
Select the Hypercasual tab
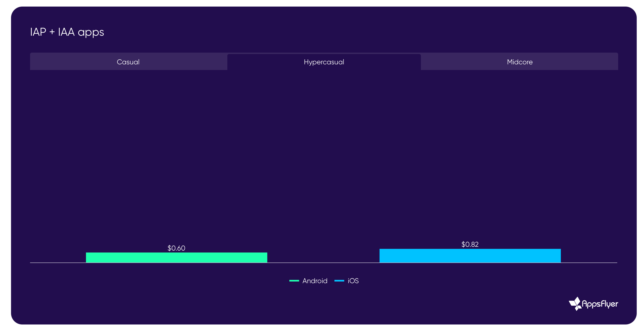(324, 62)
